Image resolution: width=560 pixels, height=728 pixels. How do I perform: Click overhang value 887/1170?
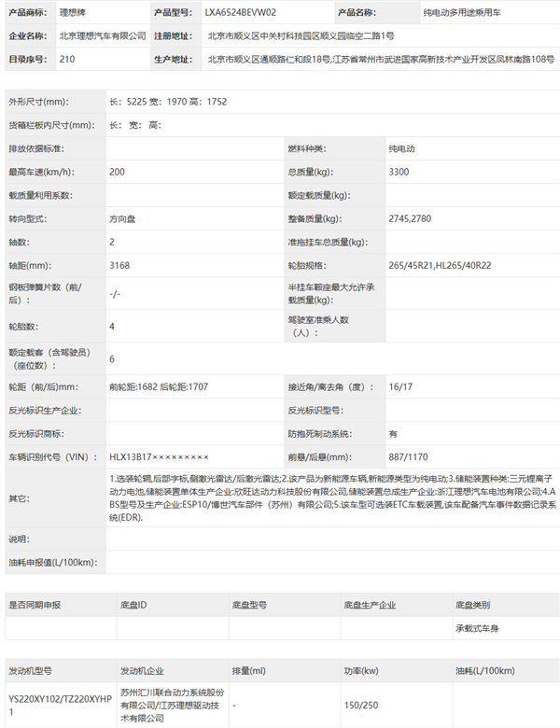(408, 456)
